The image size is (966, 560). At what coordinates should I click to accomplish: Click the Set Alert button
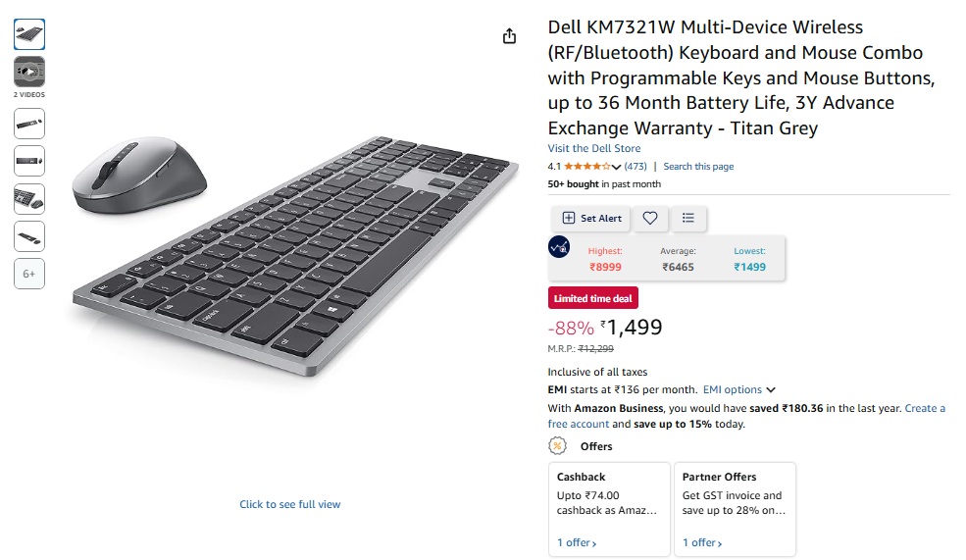[590, 218]
